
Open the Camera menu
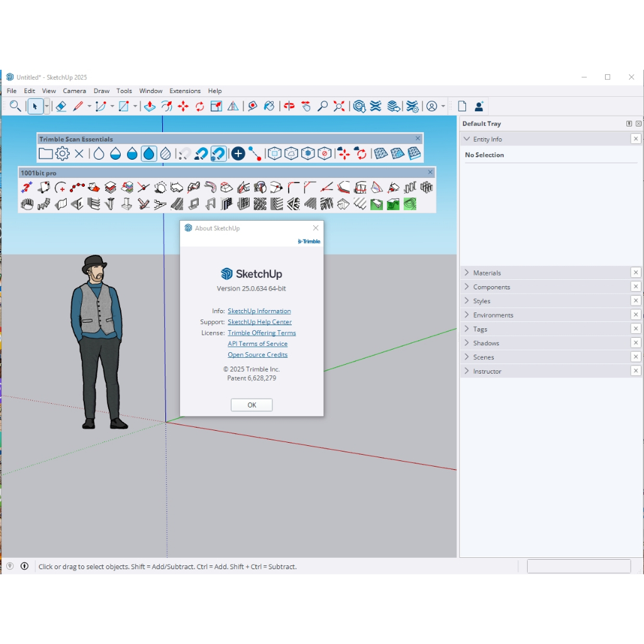click(74, 91)
